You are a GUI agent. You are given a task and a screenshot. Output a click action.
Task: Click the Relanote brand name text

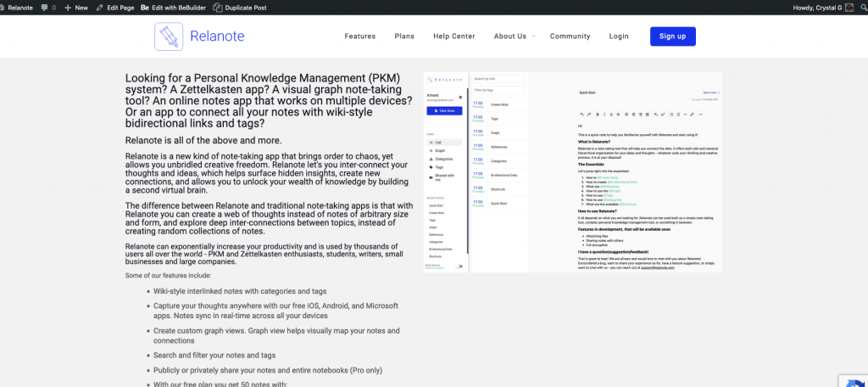coord(217,36)
